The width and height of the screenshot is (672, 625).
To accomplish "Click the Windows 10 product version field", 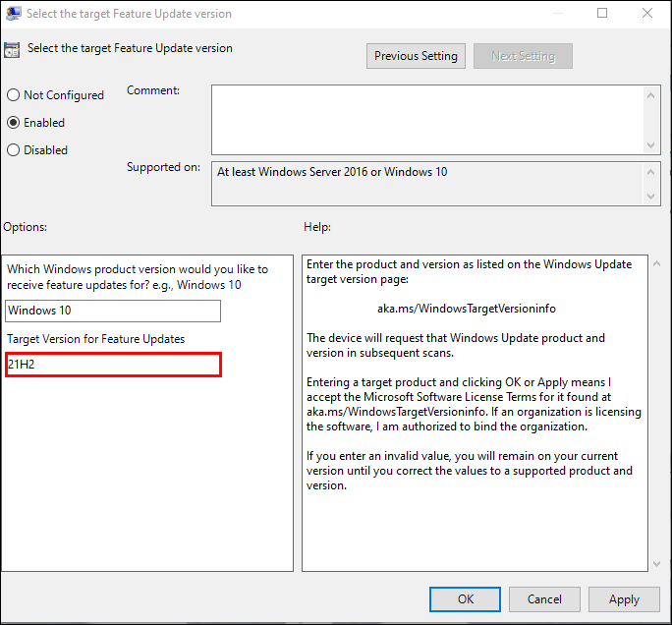I will 113,311.
